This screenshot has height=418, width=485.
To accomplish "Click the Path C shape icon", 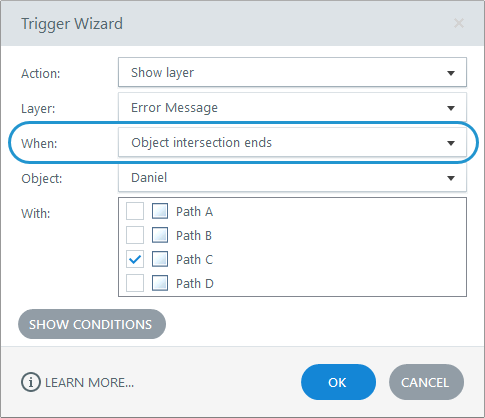I will point(160,259).
